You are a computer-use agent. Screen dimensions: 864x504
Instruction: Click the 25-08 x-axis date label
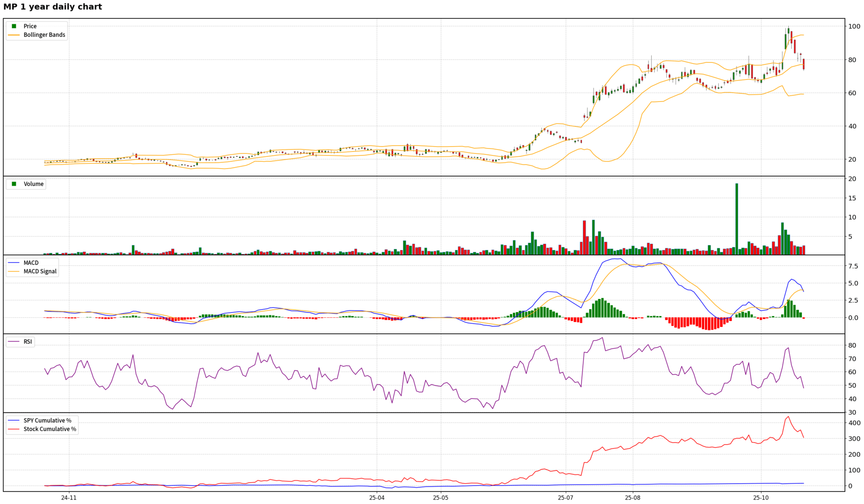pyautogui.click(x=632, y=497)
